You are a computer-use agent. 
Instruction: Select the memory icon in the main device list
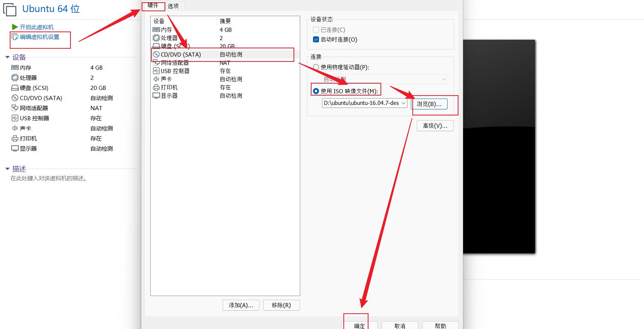pyautogui.click(x=15, y=67)
